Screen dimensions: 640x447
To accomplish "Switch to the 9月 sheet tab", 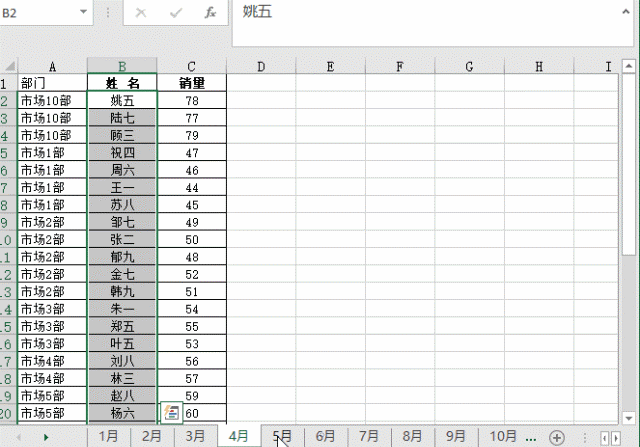I will (x=455, y=436).
